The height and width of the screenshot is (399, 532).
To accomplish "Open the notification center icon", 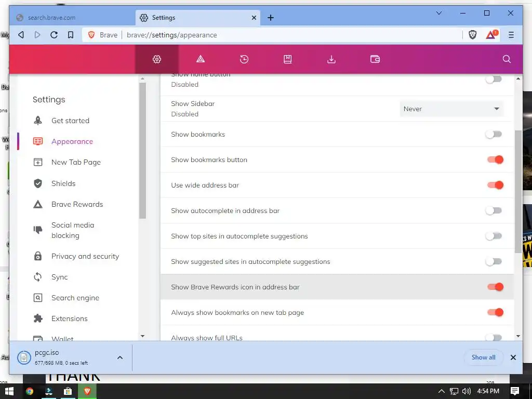I will 515,391.
